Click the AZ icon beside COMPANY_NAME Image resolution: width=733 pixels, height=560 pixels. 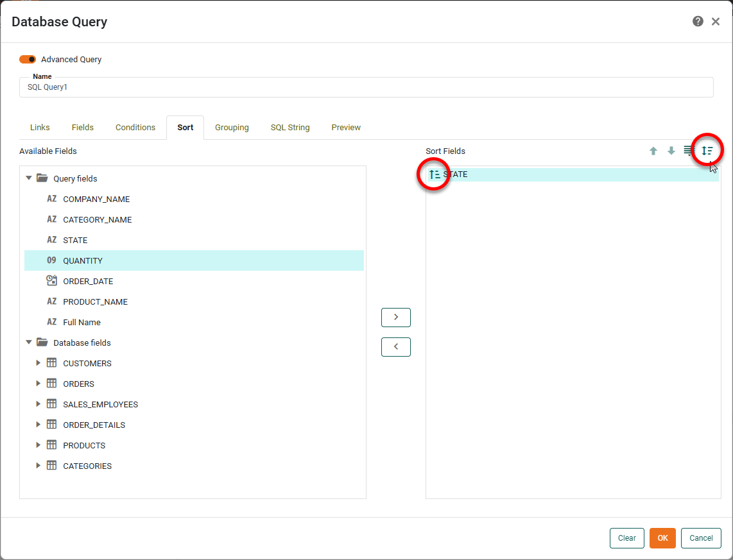pyautogui.click(x=52, y=199)
